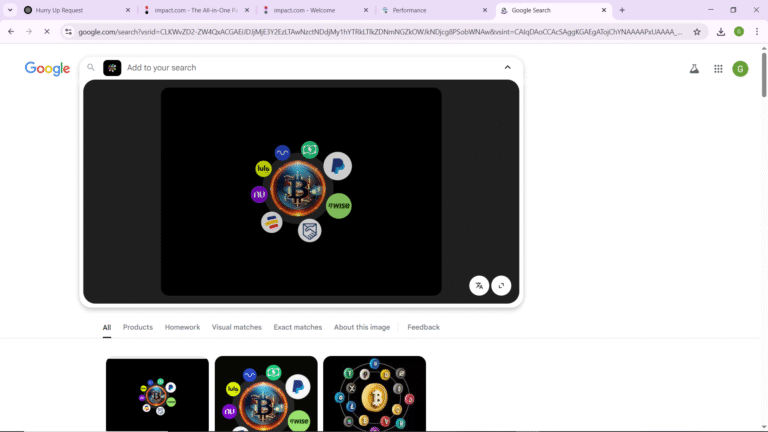Close the Hurry Up Request tab

click(128, 10)
